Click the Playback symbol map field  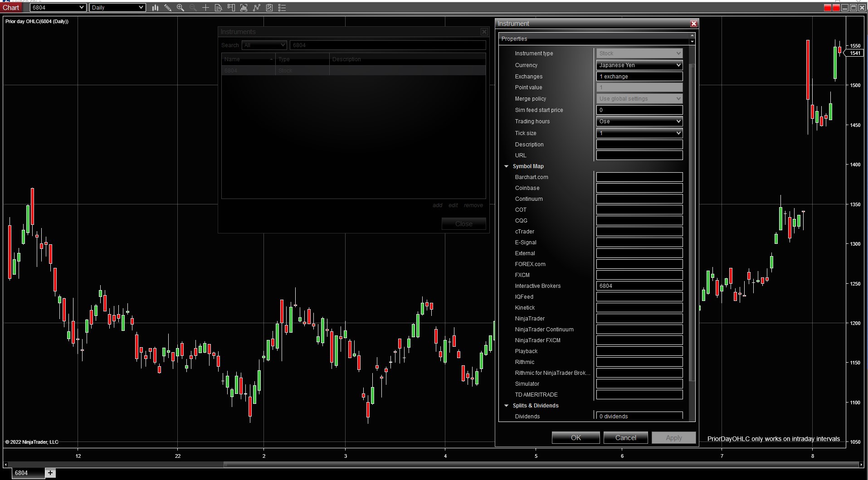pos(639,351)
